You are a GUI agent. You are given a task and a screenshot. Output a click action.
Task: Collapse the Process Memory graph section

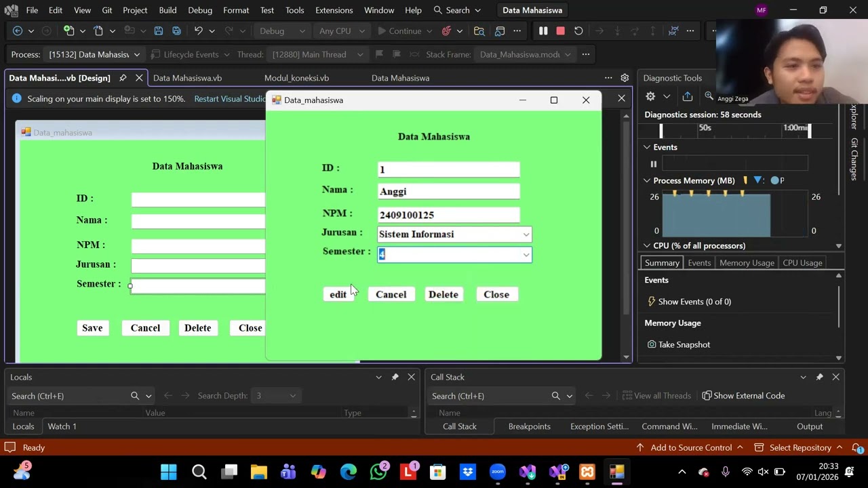[647, 181]
